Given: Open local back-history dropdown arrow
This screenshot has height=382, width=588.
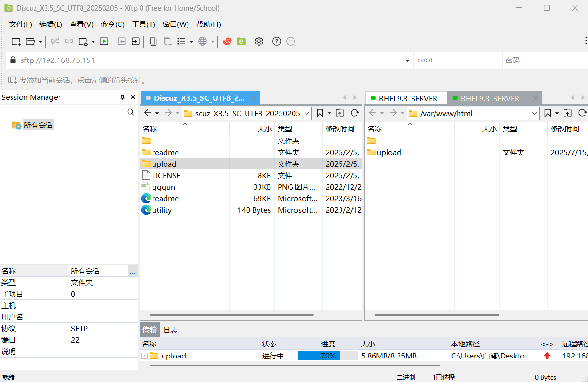Looking at the screenshot, I should point(157,113).
